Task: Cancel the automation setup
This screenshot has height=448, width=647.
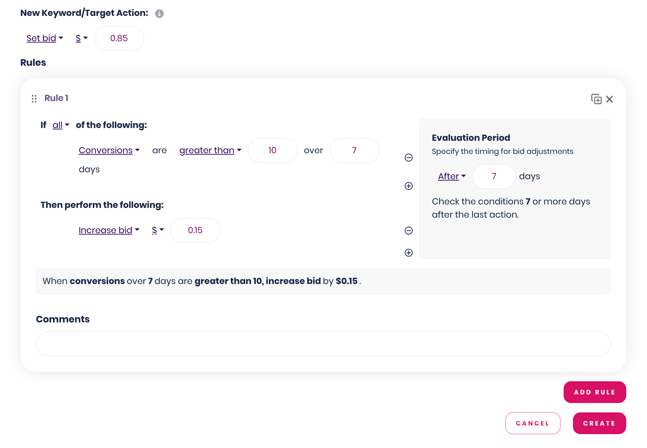Action: (x=532, y=423)
